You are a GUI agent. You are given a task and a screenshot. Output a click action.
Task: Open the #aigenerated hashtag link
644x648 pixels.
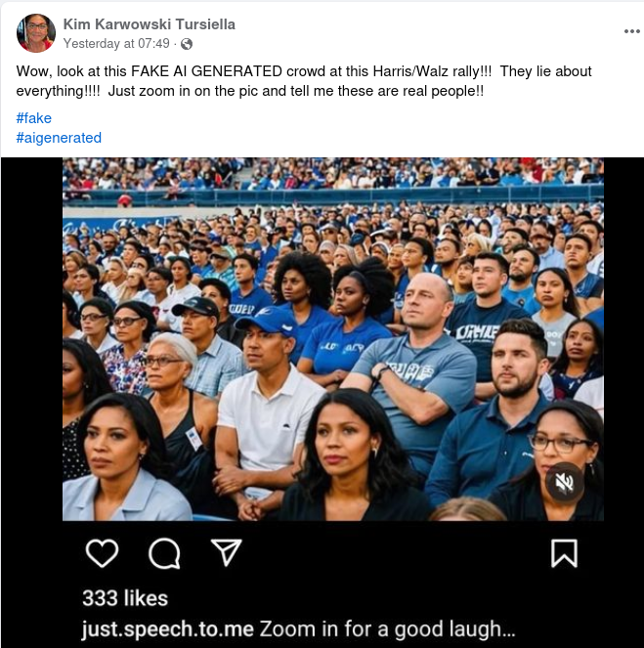pyautogui.click(x=59, y=138)
